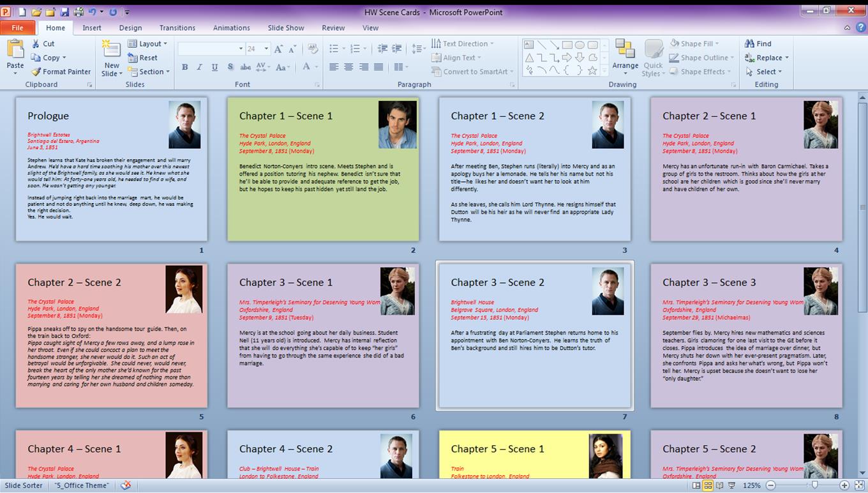Screen dimensions: 868x493
Task: Expand the Layout dropdown
Action: (147, 43)
